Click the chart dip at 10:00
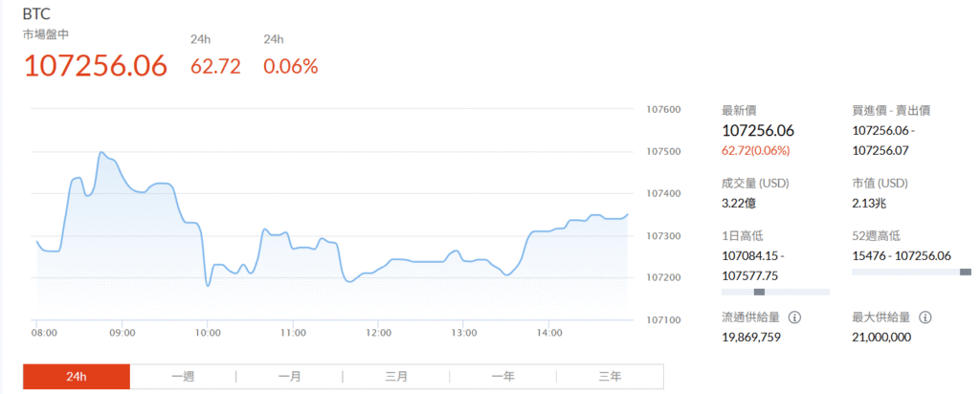 (208, 285)
